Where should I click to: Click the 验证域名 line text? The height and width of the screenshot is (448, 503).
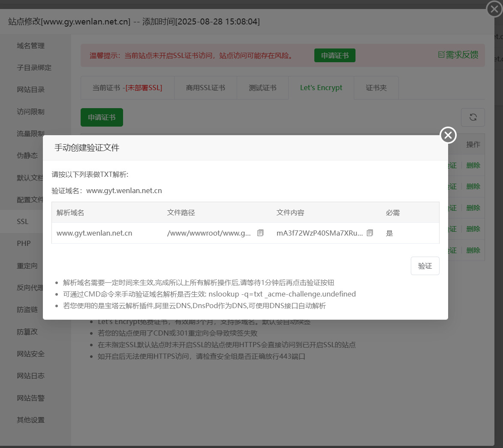106,191
